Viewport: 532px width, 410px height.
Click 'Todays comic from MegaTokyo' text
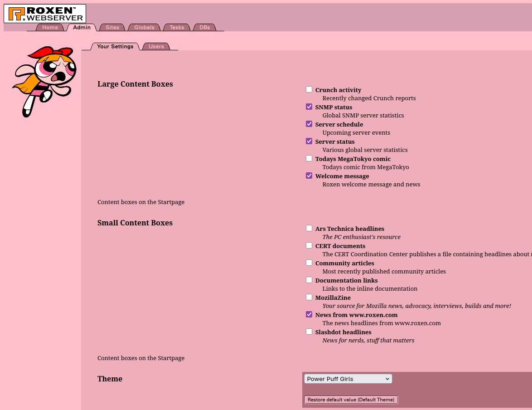(365, 167)
